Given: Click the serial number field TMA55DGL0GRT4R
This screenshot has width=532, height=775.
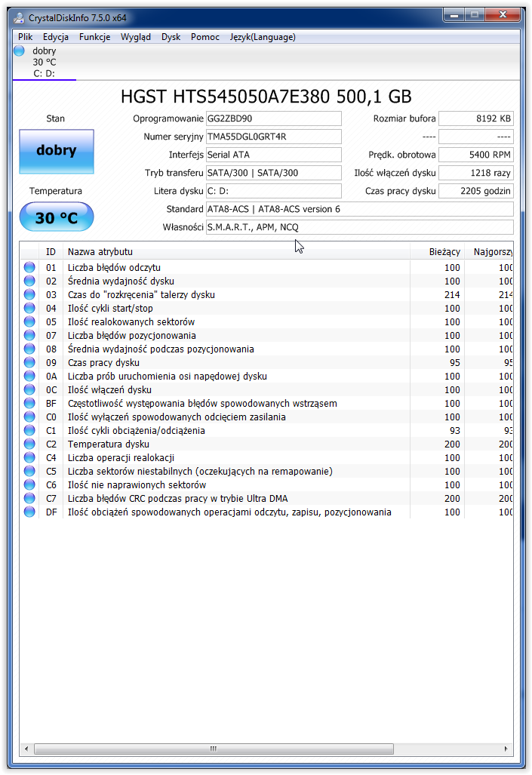Looking at the screenshot, I should click(273, 137).
